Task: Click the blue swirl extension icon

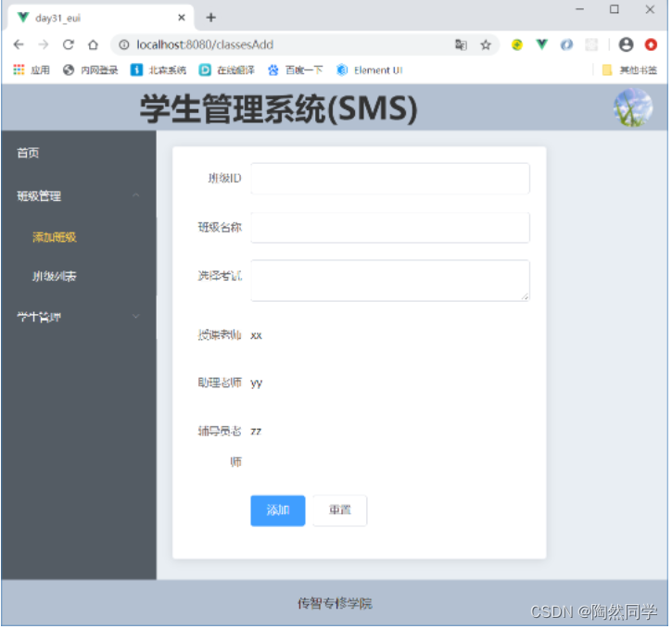Action: click(x=568, y=44)
